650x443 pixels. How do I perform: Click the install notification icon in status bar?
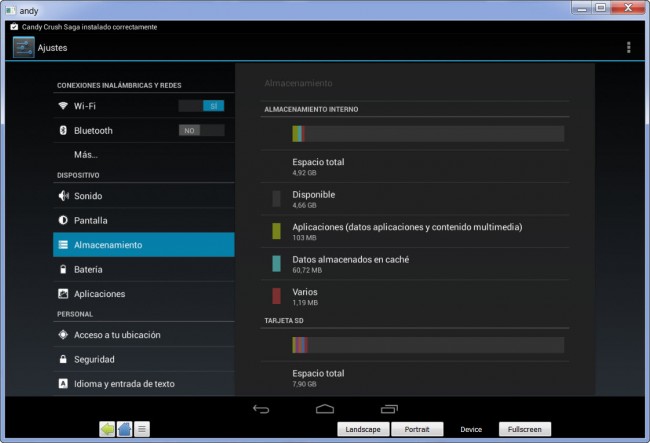pos(14,27)
